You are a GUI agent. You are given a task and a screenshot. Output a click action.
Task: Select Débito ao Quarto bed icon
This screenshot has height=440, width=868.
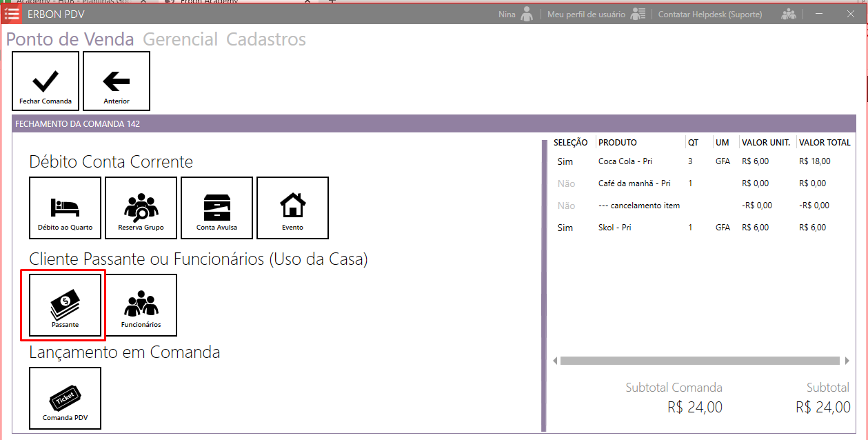(x=65, y=208)
